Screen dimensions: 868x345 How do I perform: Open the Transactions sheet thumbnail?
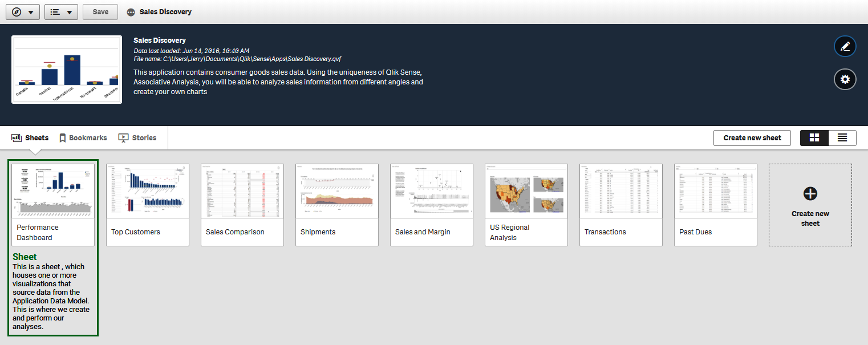click(621, 191)
